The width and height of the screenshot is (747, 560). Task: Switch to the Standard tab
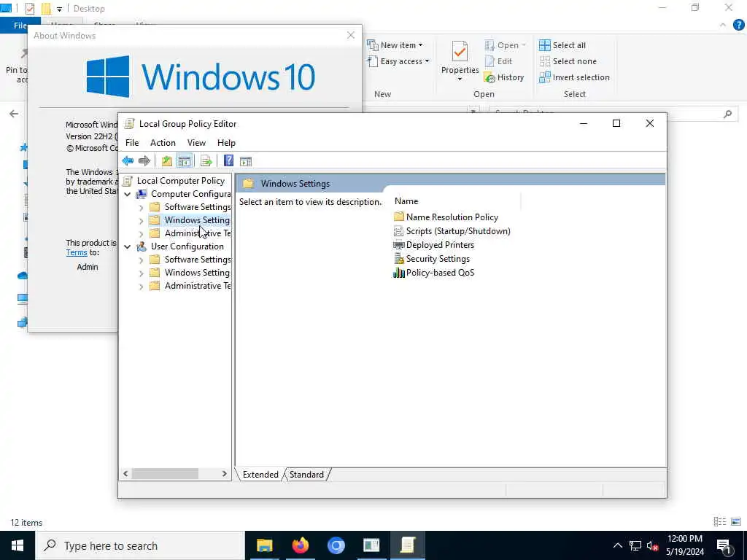coord(306,475)
